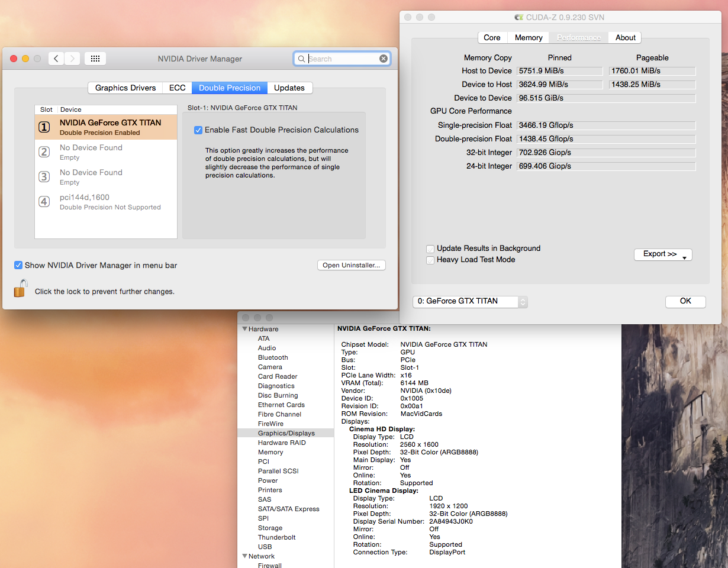Click the Double-precision Float value 1438.45 Gflop/s
Viewport: 728px width, 568px height.
point(606,139)
